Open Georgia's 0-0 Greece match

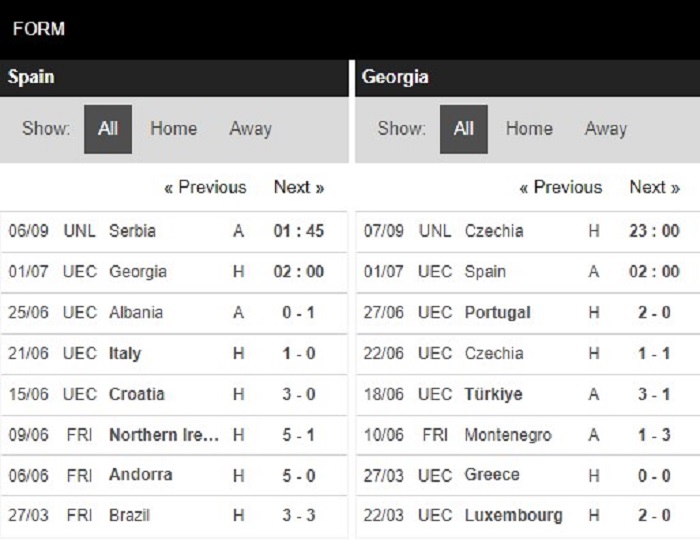point(528,476)
